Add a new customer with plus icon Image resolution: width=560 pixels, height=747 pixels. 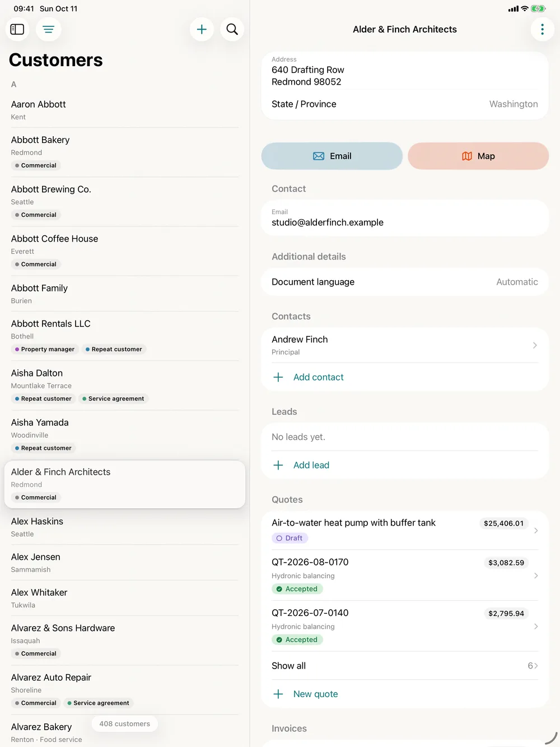[x=202, y=29]
